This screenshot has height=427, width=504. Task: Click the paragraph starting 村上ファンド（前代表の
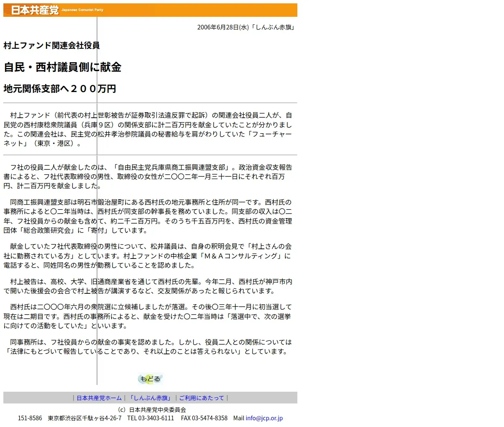tap(148, 129)
